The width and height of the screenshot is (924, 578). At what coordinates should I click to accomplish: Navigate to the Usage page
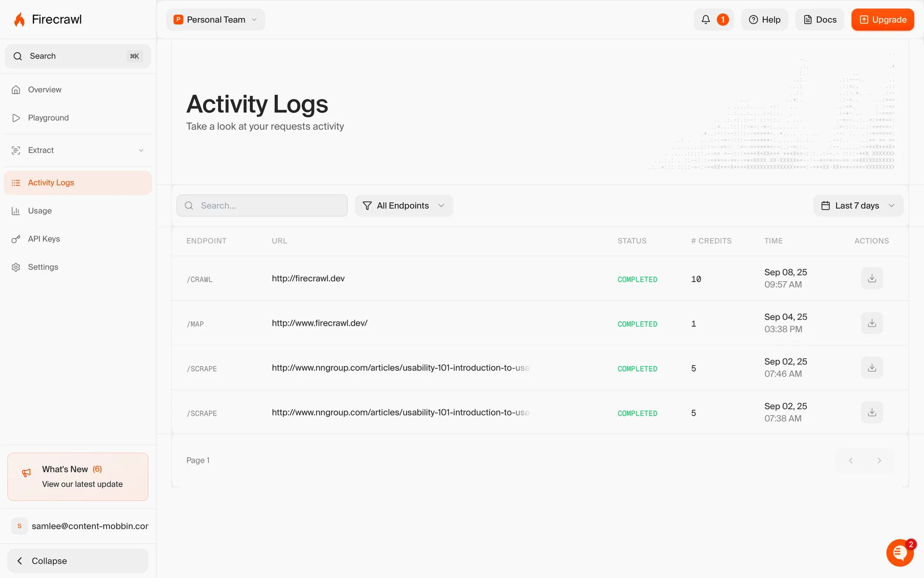point(39,211)
